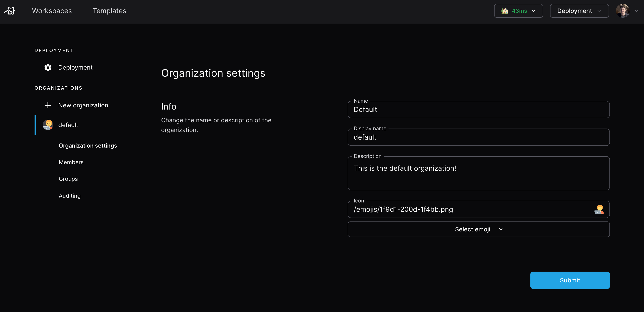Click the plus icon for New organization
The height and width of the screenshot is (312, 644).
pos(48,105)
